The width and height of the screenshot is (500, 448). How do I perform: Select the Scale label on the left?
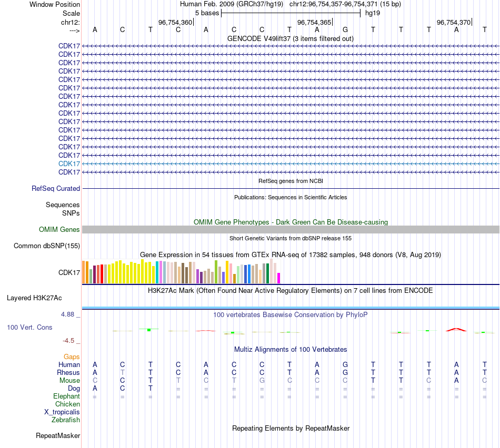pos(71,13)
